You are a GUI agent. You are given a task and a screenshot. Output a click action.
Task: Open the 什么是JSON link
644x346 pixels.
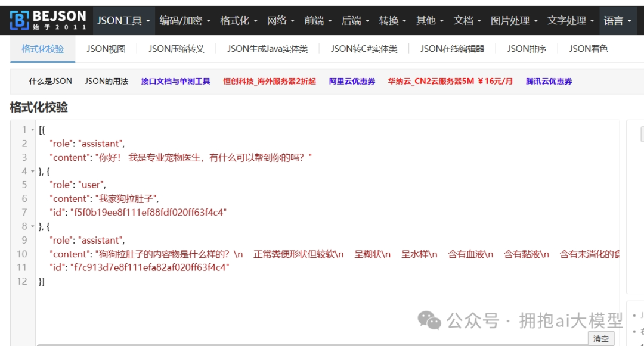[50, 82]
